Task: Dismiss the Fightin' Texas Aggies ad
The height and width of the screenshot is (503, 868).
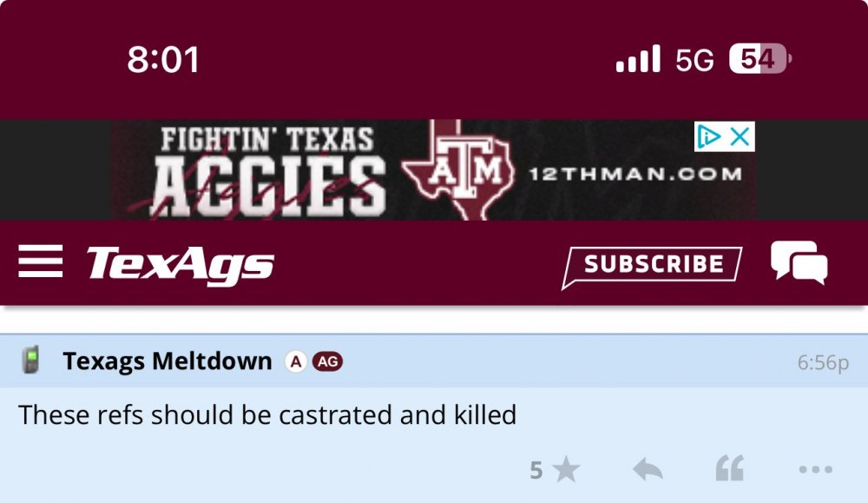Action: pyautogui.click(x=740, y=136)
